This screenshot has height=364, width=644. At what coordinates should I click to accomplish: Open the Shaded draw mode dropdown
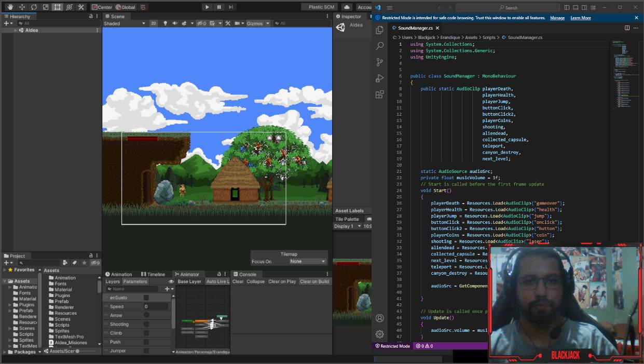coord(125,23)
